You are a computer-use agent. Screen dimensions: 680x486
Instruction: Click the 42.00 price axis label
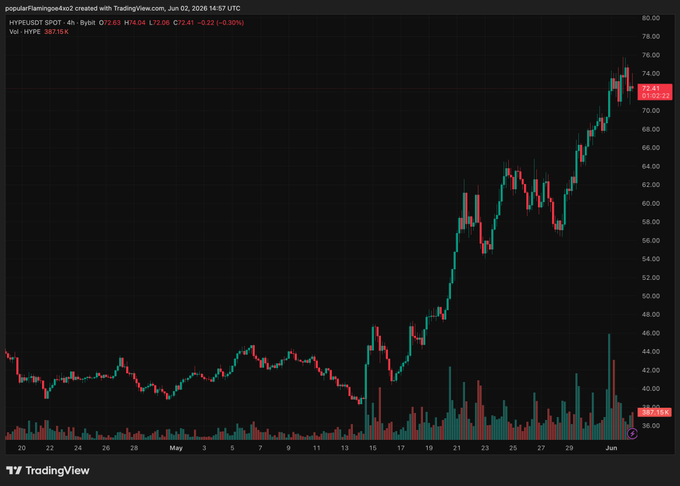[651, 370]
